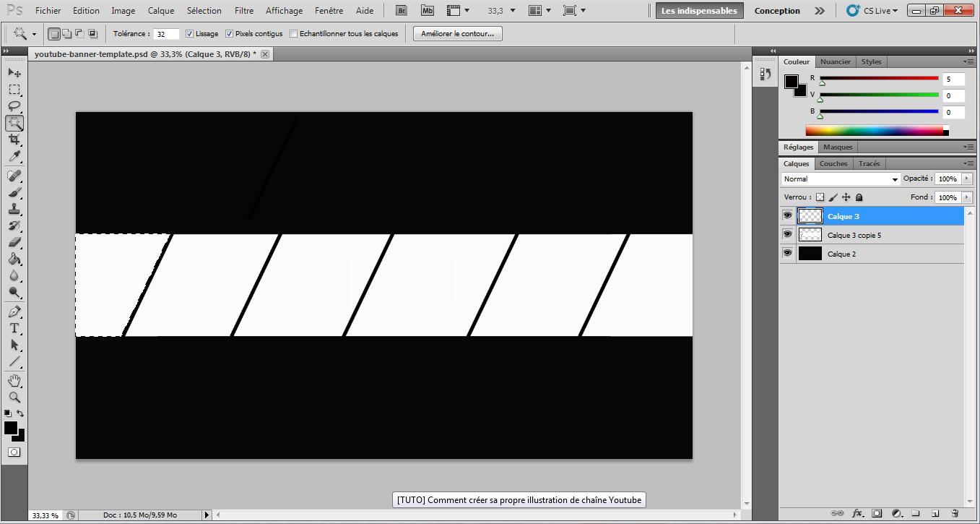Viewport: 980px width, 524px height.
Task: Launch Adobe Bridge
Action: (402, 11)
